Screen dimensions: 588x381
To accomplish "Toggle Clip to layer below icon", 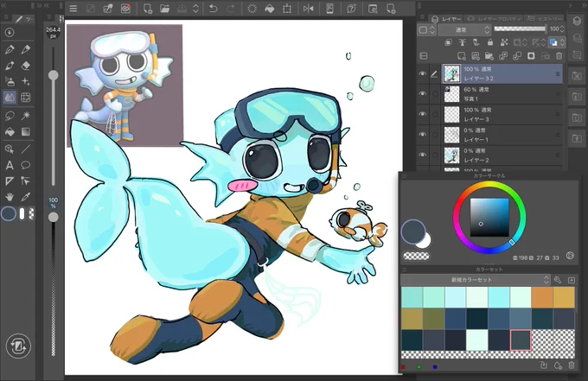I will click(x=448, y=42).
